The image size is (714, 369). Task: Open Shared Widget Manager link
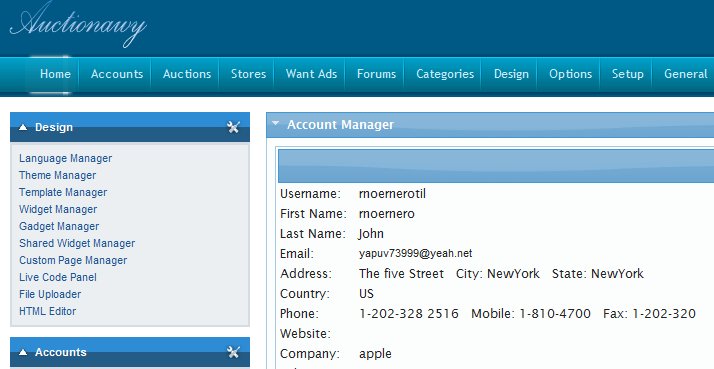[x=77, y=243]
